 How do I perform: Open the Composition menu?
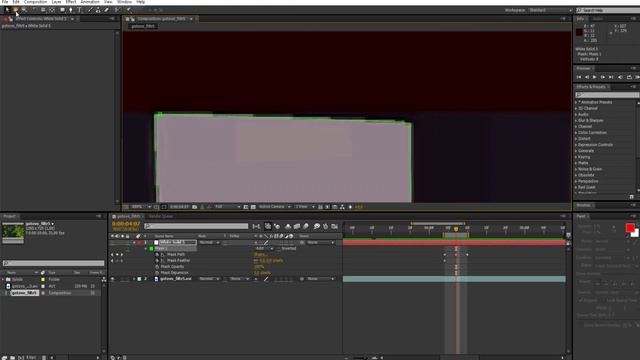click(x=36, y=2)
